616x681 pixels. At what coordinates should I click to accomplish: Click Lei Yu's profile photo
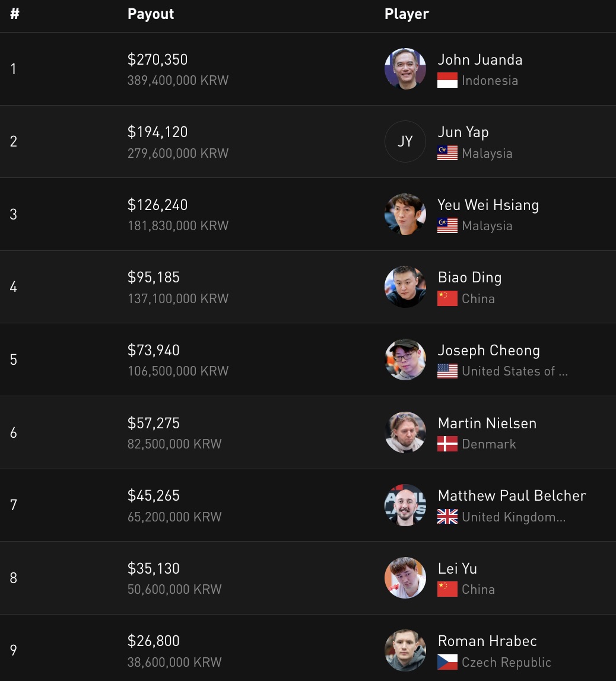point(405,578)
